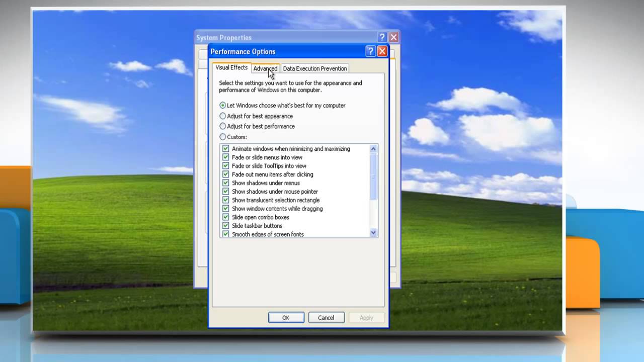644x362 pixels.
Task: Uncheck Show shadows under menus
Action: pyautogui.click(x=225, y=183)
